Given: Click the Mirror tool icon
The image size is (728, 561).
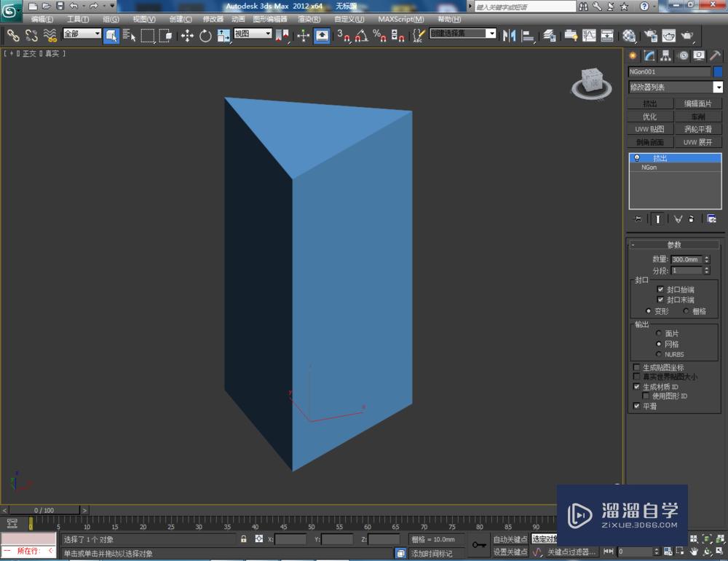Looking at the screenshot, I should (x=510, y=35).
